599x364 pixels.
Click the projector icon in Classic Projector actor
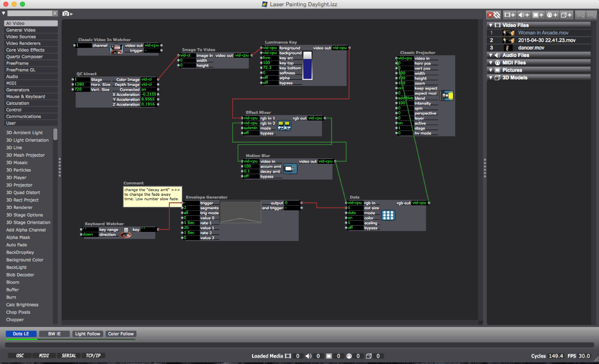(x=447, y=95)
